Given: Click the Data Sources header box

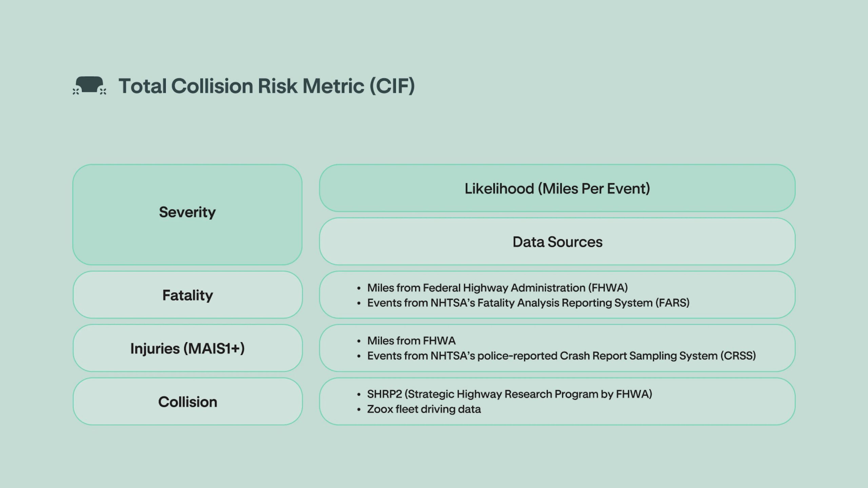Looking at the screenshot, I should 557,241.
